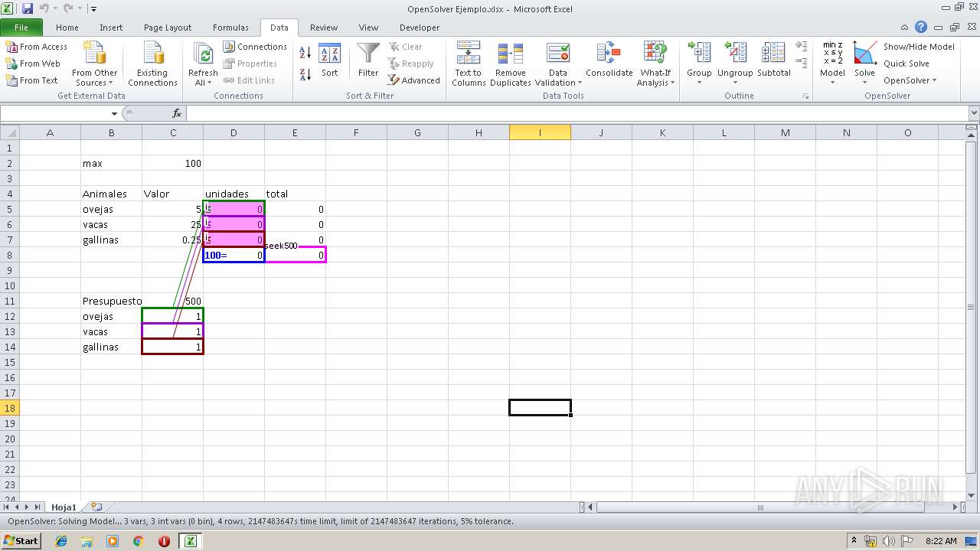
Task: Expand What-If Analysis menu
Action: tap(655, 64)
